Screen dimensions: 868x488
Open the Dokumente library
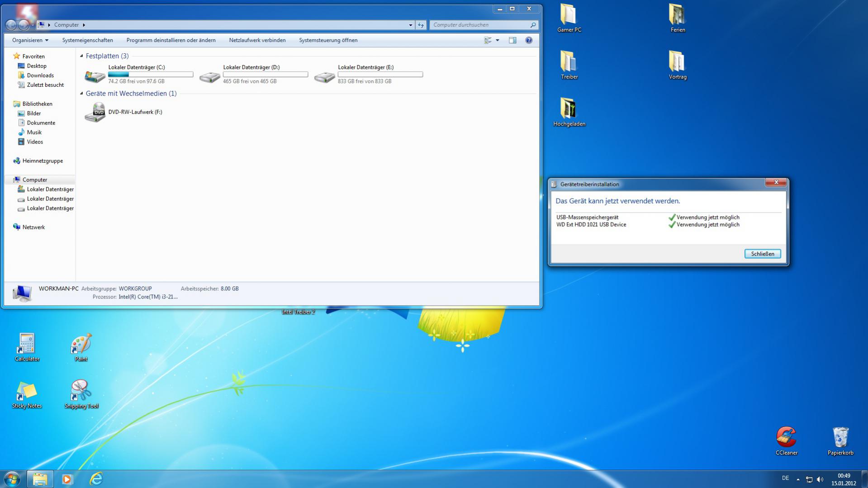pyautogui.click(x=41, y=123)
